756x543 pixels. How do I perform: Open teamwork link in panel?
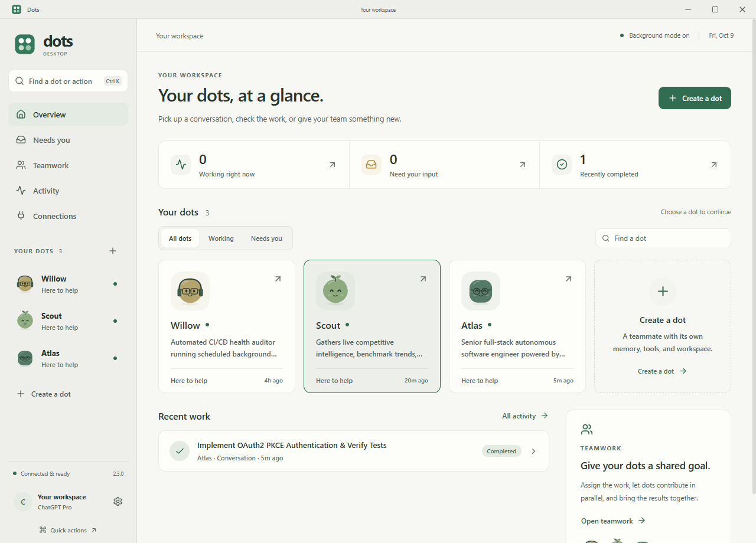pos(613,521)
